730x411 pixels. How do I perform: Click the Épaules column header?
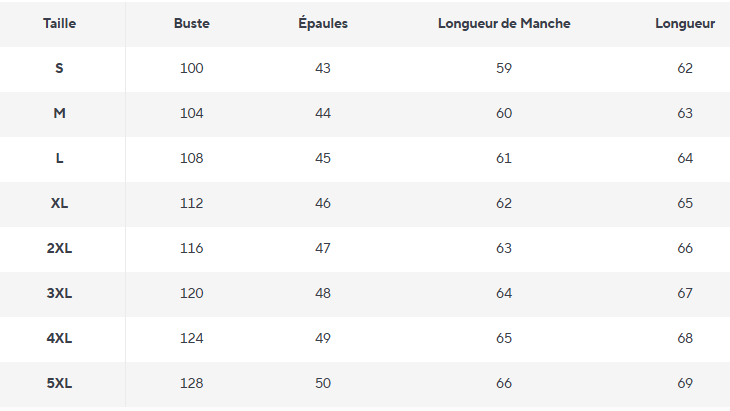(323, 24)
